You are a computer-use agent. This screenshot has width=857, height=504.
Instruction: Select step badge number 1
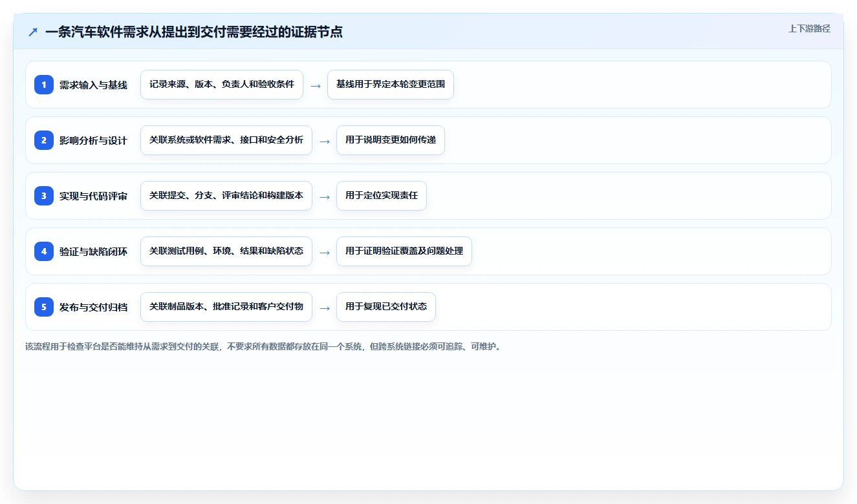(44, 85)
